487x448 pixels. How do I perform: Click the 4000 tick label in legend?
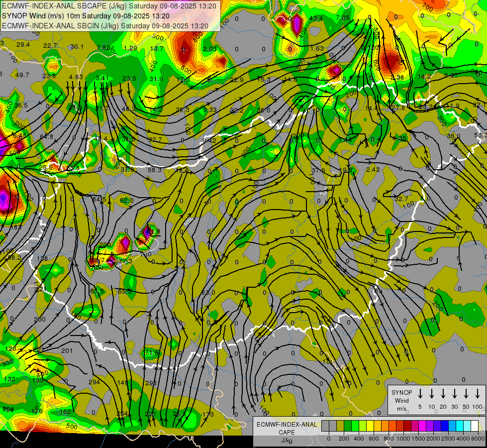pyautogui.click(x=463, y=439)
